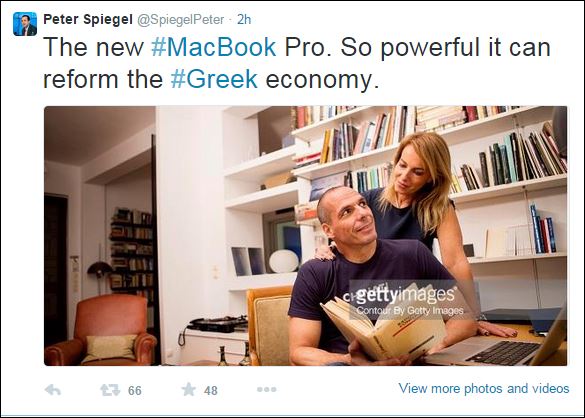
Task: Click the reply arrow icon
Action: coord(53,390)
